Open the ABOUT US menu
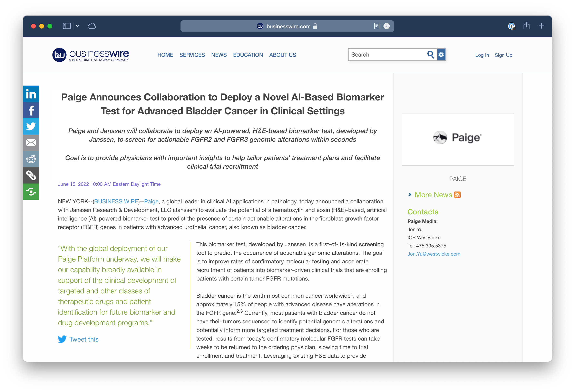Viewport: 575px width, 392px height. click(283, 55)
